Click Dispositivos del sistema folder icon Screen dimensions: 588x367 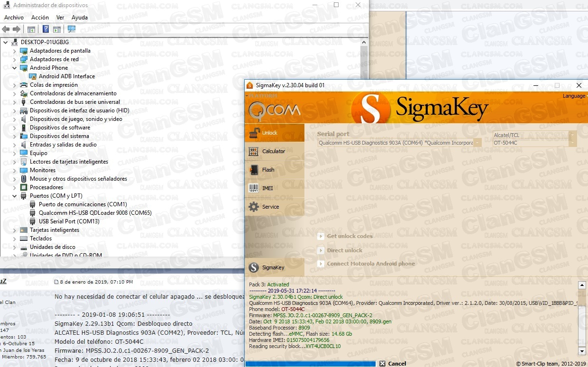pos(24,136)
